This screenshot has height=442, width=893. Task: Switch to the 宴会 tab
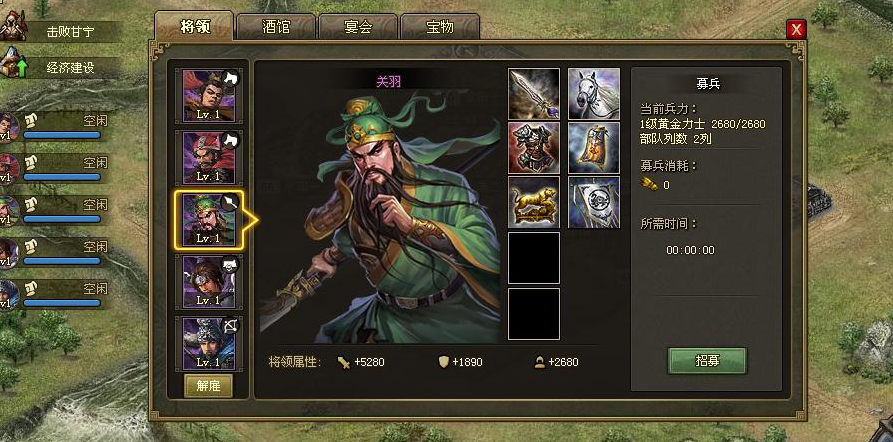[x=358, y=27]
